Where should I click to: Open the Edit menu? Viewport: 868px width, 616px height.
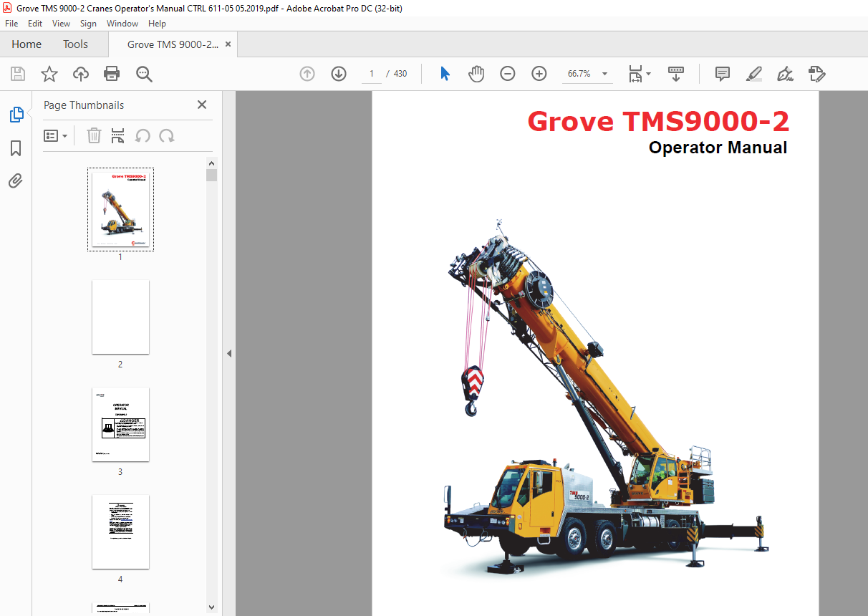pos(35,24)
